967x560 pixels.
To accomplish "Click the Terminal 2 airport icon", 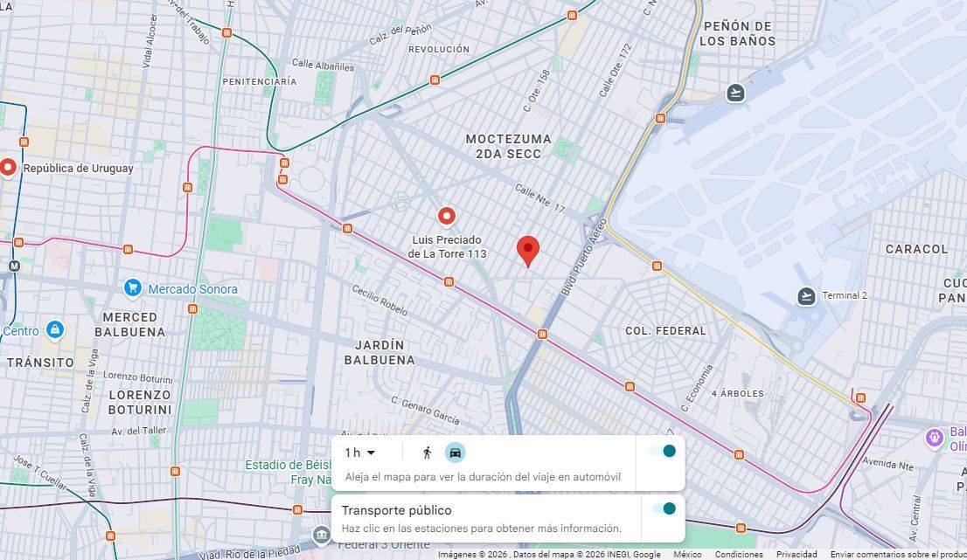I will pyautogui.click(x=806, y=295).
